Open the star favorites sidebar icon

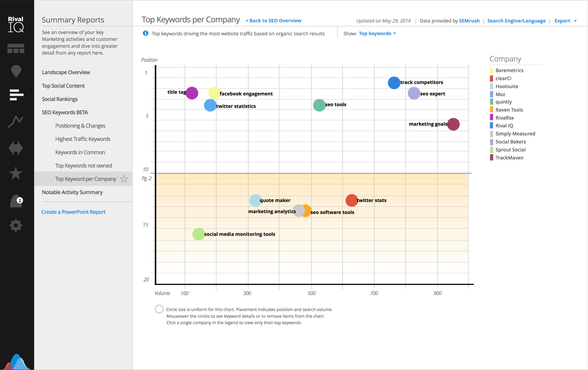(16, 173)
